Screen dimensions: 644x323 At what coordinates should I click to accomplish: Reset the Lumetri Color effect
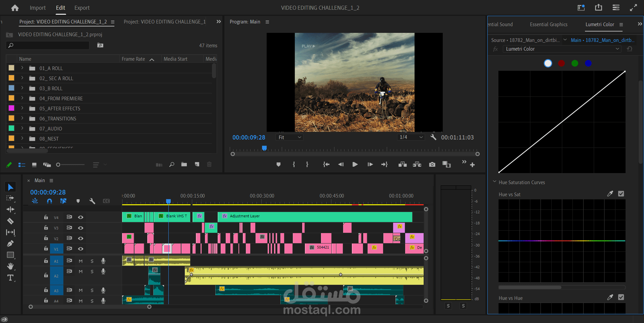[x=630, y=49]
